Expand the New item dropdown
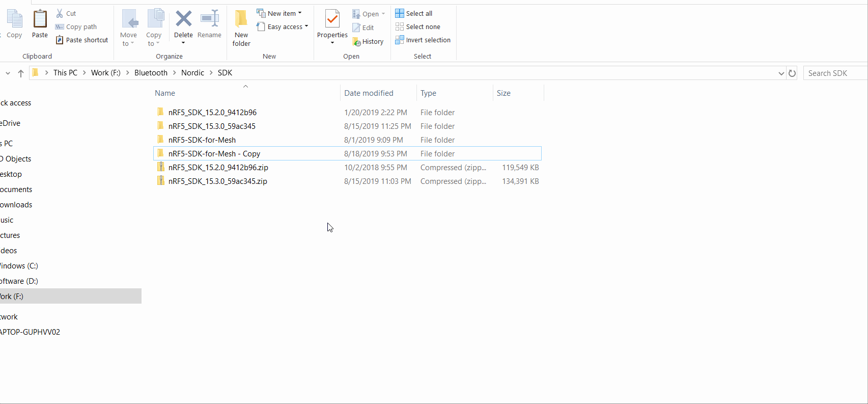 pyautogui.click(x=279, y=14)
